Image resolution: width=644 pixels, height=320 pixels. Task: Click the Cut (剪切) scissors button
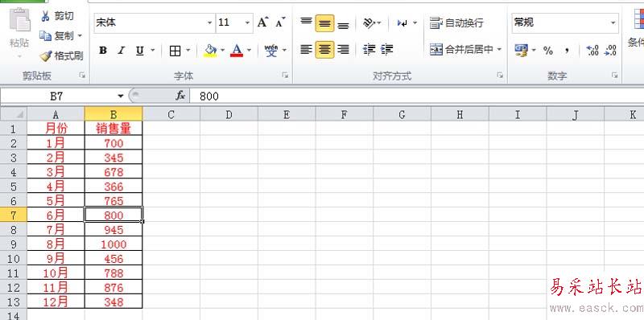(57, 16)
